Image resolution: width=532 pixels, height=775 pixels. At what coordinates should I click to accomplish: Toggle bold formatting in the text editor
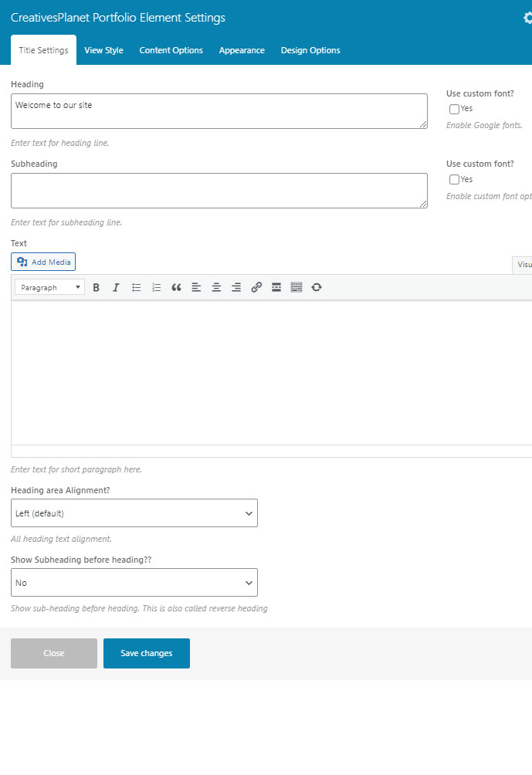click(x=97, y=287)
